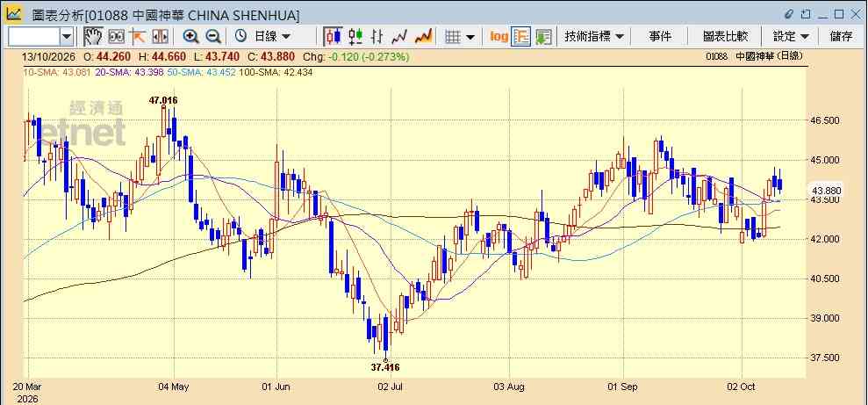Open the 技術指標 dropdown menu
This screenshot has height=405, width=868.
(594, 37)
